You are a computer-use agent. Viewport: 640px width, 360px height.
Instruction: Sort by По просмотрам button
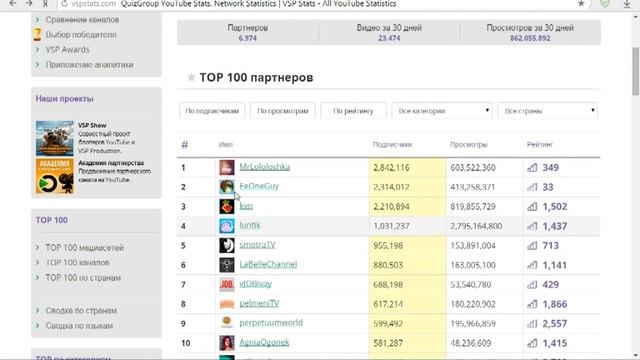tap(282, 111)
